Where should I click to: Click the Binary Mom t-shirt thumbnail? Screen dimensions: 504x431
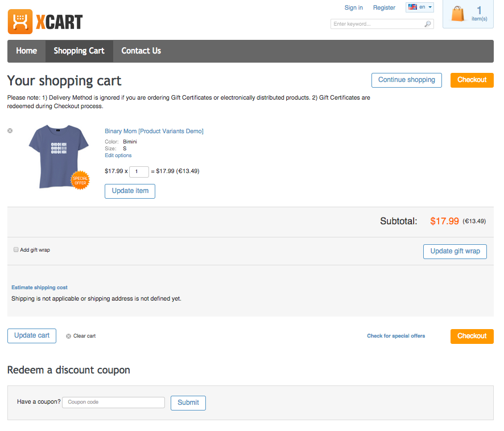coord(59,157)
